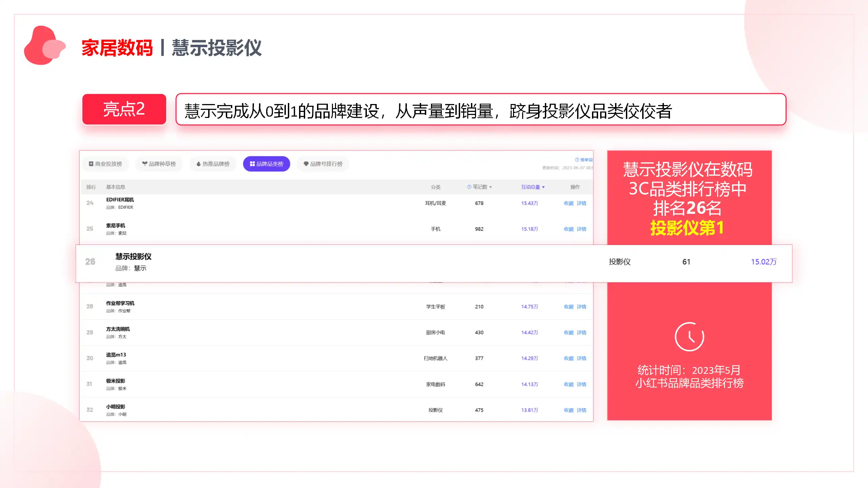Click the sprout icon on 品牌种草榜
The image size is (868, 488).
144,164
